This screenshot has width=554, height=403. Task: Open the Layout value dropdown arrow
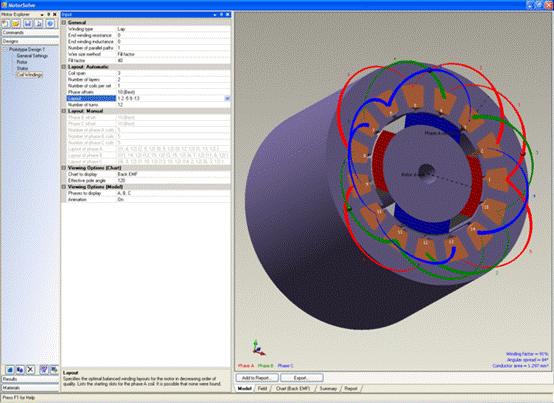227,99
